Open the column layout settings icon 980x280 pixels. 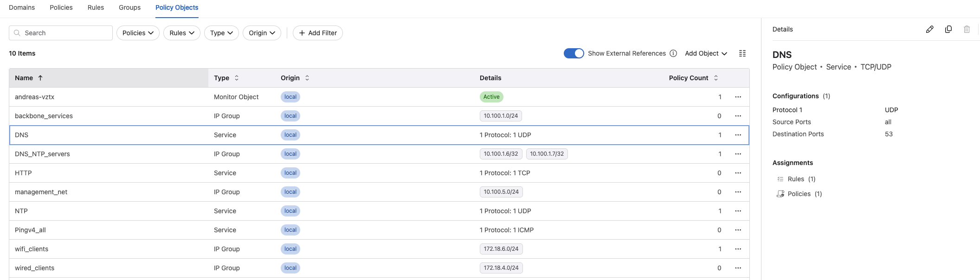point(742,53)
